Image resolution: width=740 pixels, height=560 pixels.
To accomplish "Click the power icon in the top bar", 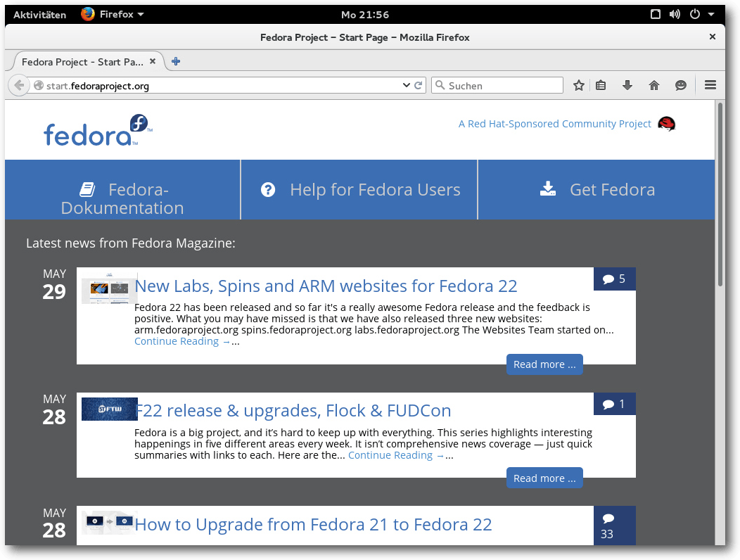I will coord(695,14).
